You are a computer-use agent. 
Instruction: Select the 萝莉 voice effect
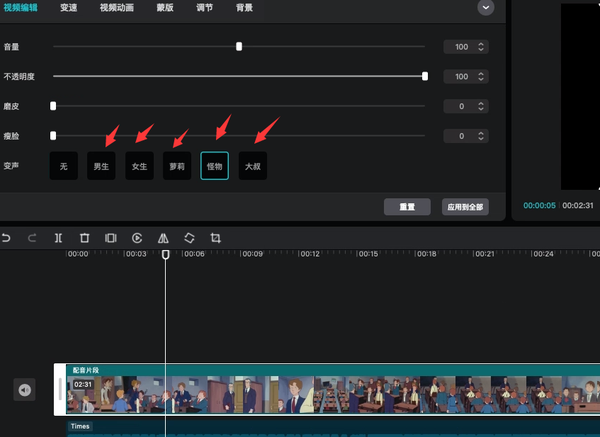pos(177,166)
